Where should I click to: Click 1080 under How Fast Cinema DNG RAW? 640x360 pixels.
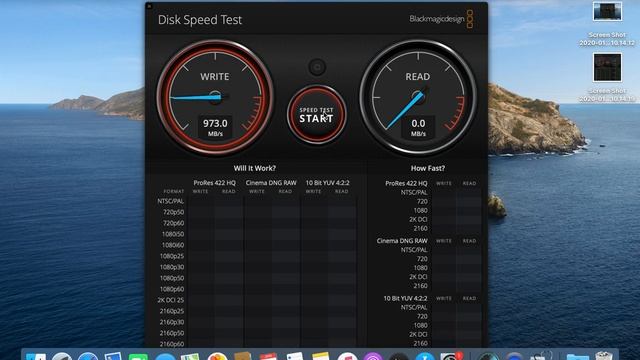coord(421,268)
